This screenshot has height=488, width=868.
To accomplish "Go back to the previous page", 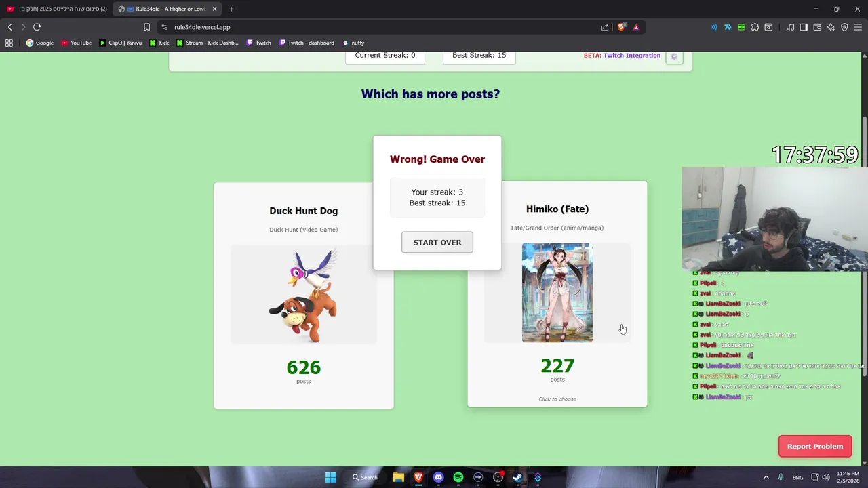I will pos(9,27).
